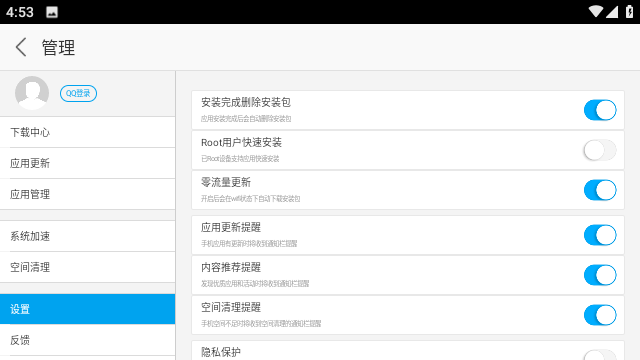This screenshot has width=640, height=360.
Task: Open 系统加速 menu entry
Action: point(87,236)
